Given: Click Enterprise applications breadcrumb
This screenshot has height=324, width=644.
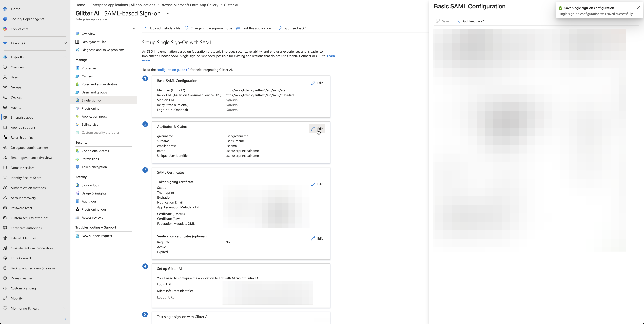Looking at the screenshot, I should point(123,5).
